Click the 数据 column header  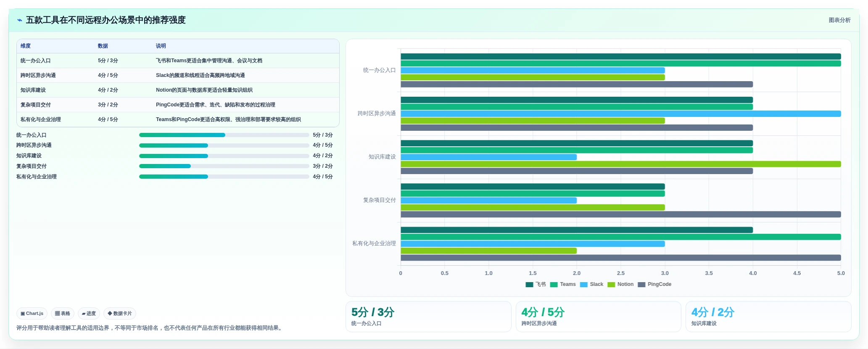click(x=103, y=46)
